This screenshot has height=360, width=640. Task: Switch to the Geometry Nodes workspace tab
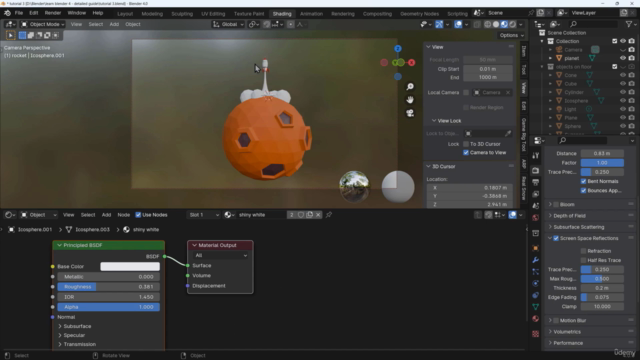[419, 13]
